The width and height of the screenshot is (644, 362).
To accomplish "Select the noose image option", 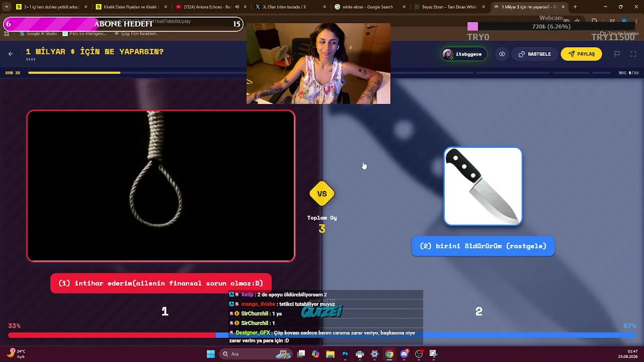I will [x=161, y=186].
